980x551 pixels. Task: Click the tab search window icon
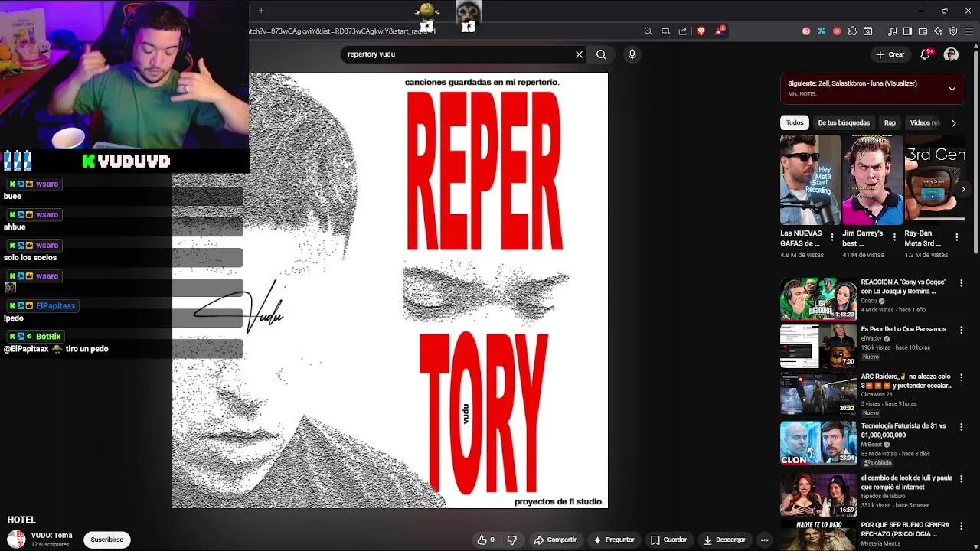(x=867, y=31)
